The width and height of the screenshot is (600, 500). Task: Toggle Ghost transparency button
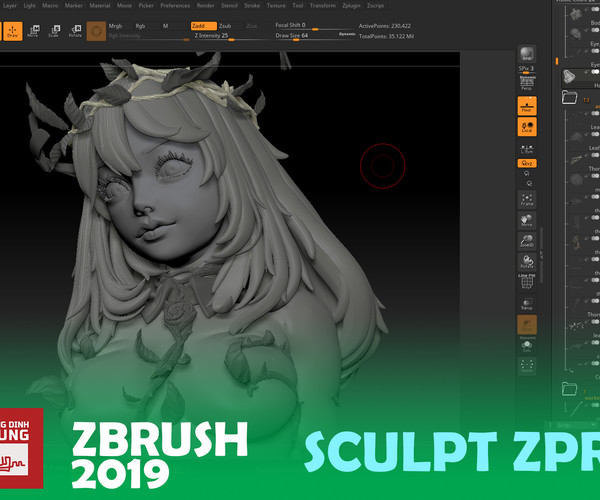pyautogui.click(x=527, y=325)
